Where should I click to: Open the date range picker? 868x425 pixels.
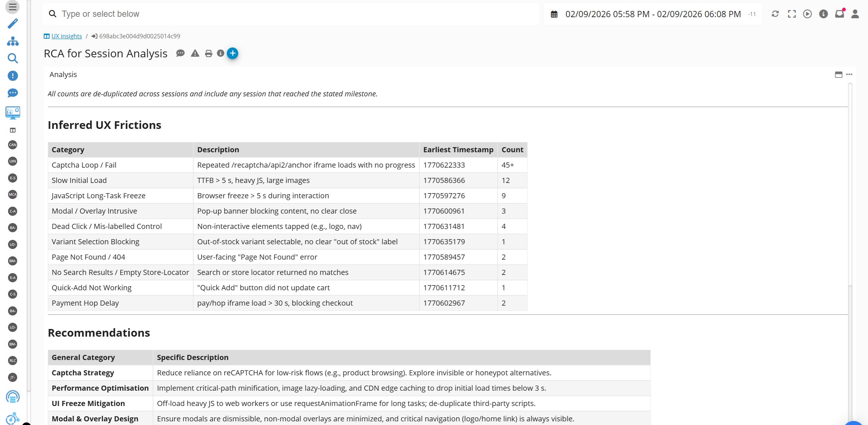[652, 14]
